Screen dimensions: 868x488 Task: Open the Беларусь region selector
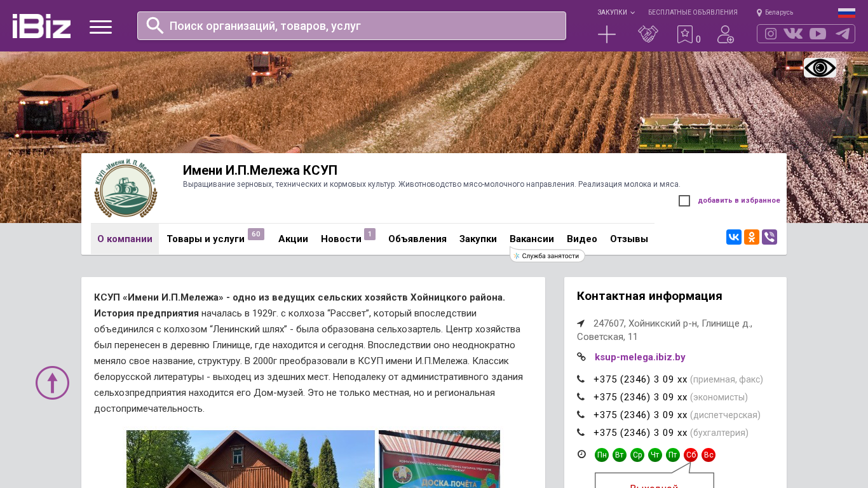[x=779, y=13]
